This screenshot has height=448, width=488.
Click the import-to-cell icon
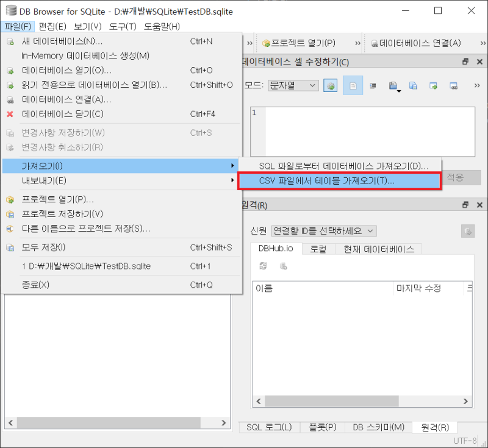click(433, 85)
